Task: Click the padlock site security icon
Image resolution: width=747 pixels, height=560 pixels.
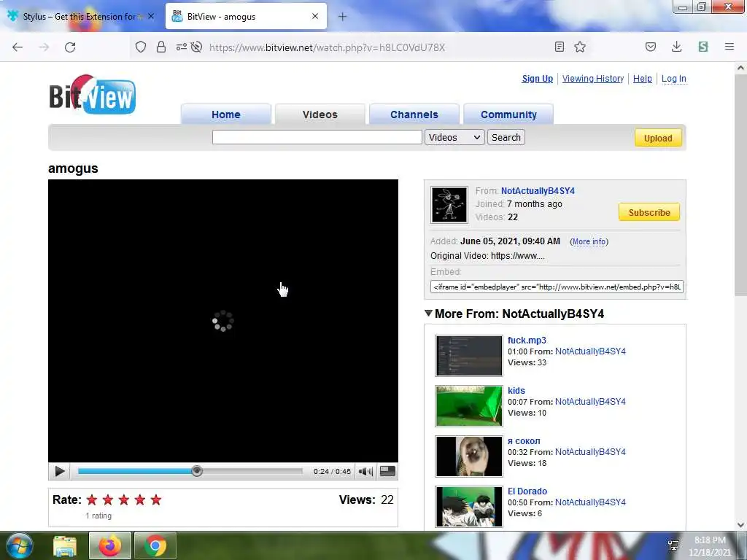Action: pyautogui.click(x=161, y=47)
